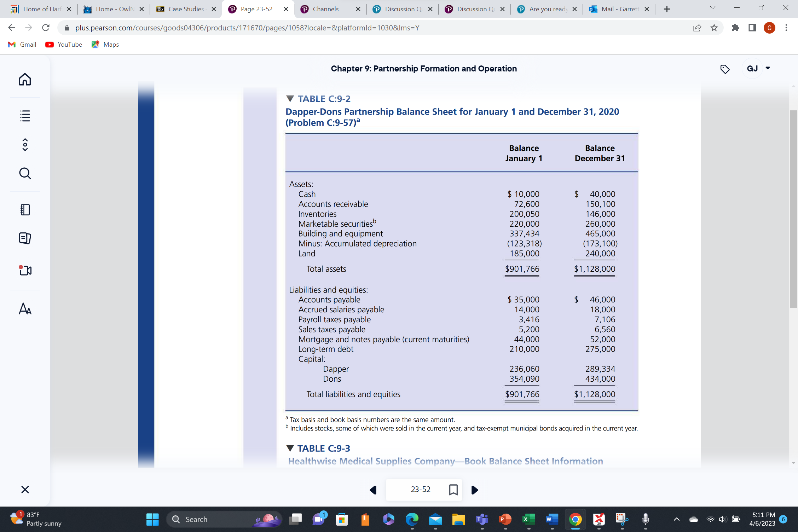
Task: Collapse TABLE C:9-2 disclosure triangle
Action: click(290, 99)
